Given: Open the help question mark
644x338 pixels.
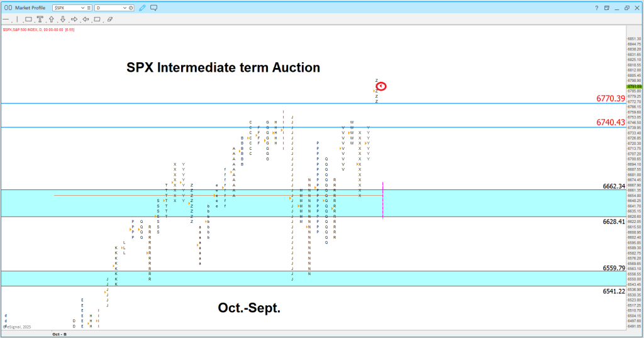Looking at the screenshot, I should [x=597, y=8].
